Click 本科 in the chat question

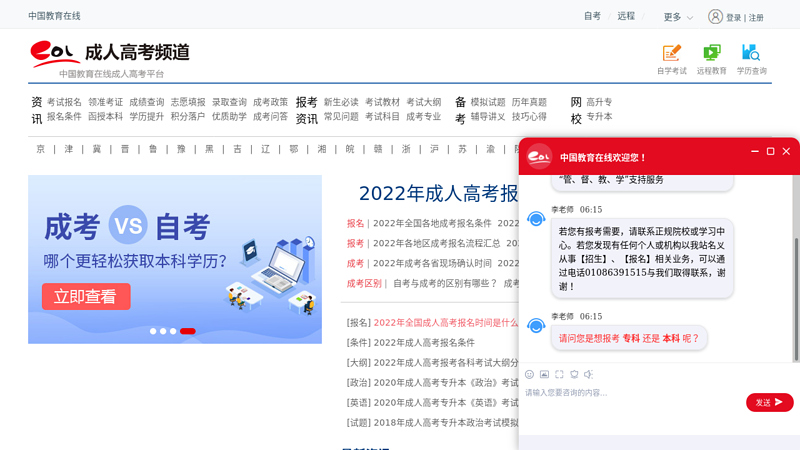pyautogui.click(x=671, y=338)
